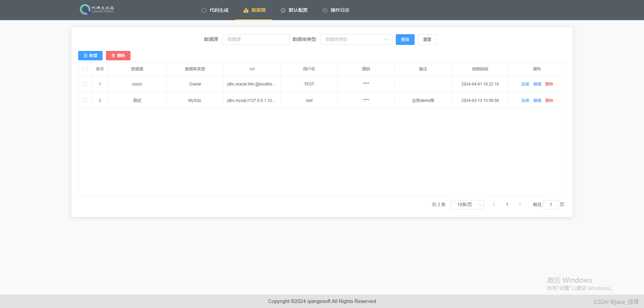
Task: Click the 查询 search button
Action: click(x=405, y=40)
